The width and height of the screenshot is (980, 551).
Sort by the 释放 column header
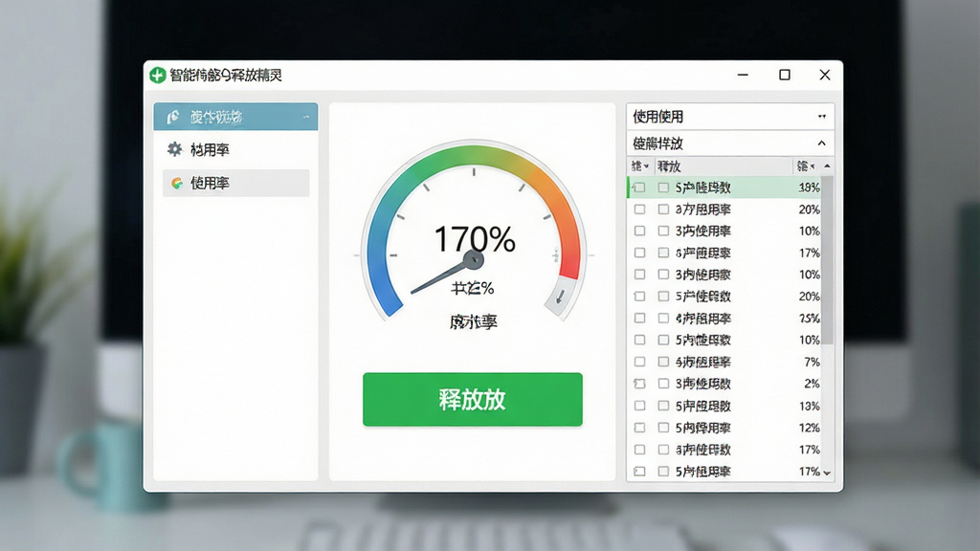669,166
